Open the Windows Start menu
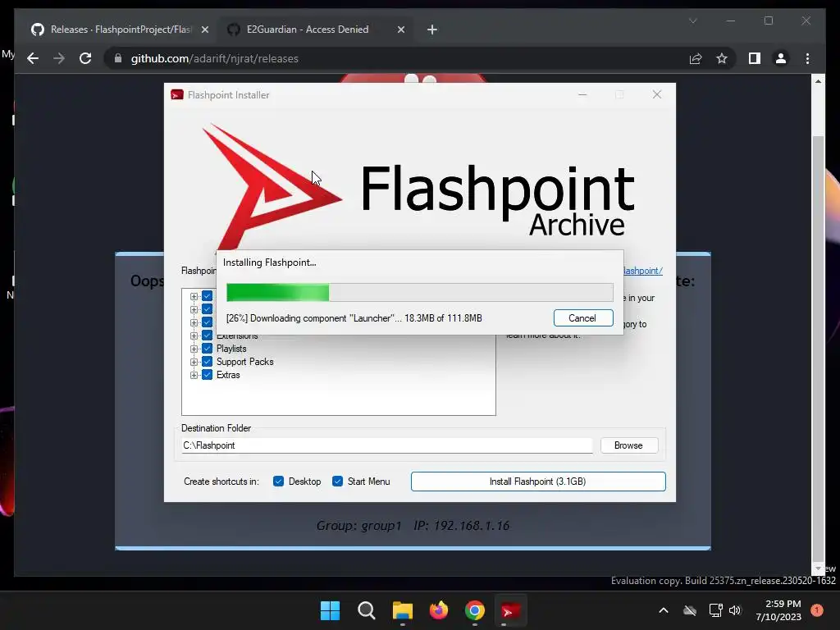This screenshot has width=840, height=630. coord(330,610)
